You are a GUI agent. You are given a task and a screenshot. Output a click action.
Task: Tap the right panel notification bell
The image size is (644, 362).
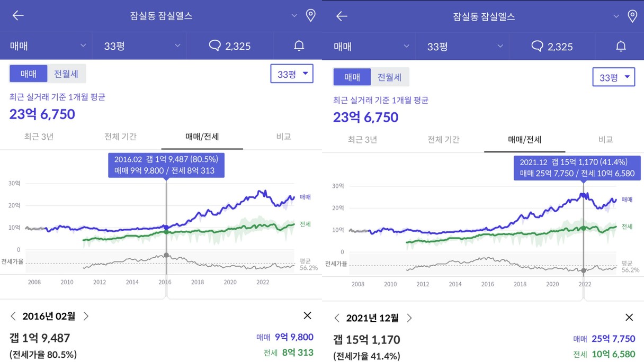(621, 47)
